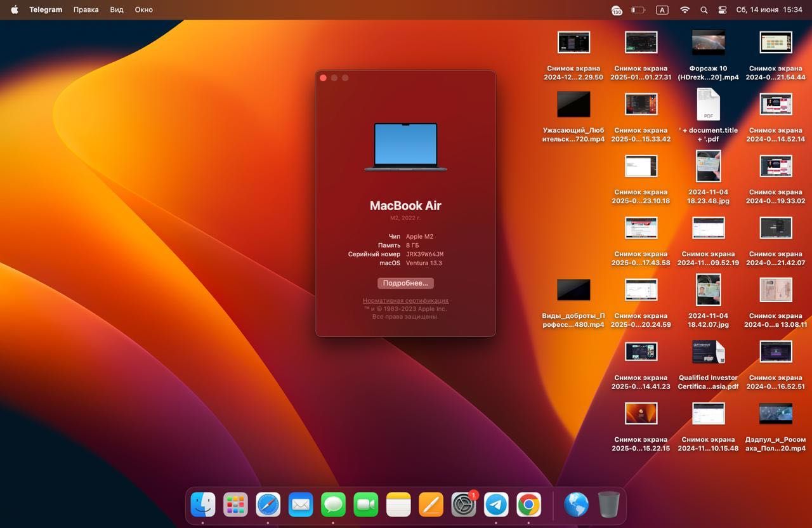Select screenshot Снимок экрана 2024-0...16.52.51
This screenshot has height=528, width=812.
pyautogui.click(x=775, y=365)
